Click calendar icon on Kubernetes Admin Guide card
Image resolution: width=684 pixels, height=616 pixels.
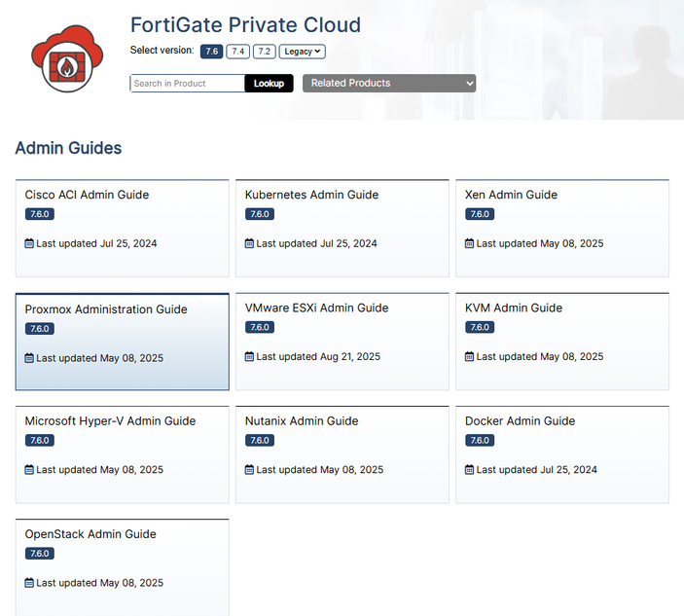click(250, 243)
